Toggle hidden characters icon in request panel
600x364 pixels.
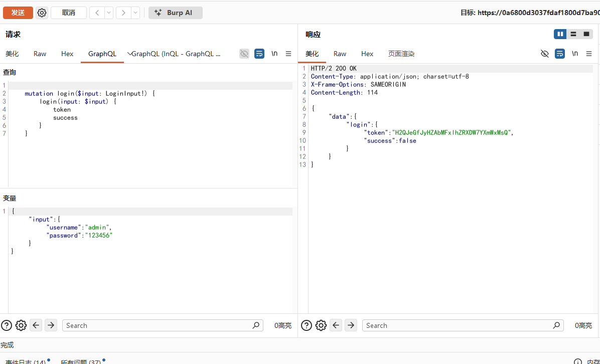pos(244,54)
